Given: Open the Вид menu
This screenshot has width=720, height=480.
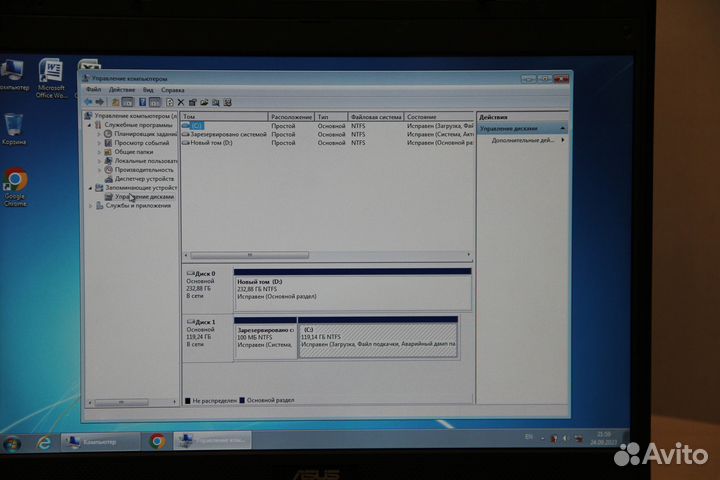Looking at the screenshot, I should pyautogui.click(x=148, y=90).
